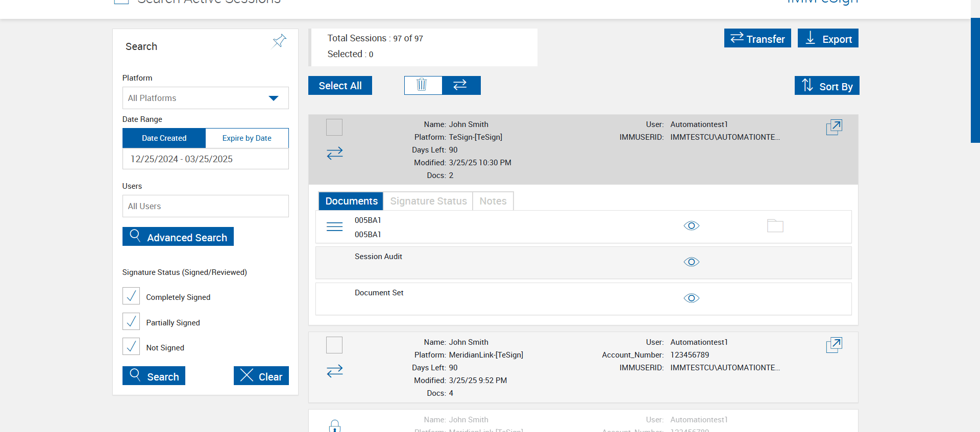Image resolution: width=980 pixels, height=432 pixels.
Task: Toggle Completely Signed checkbox
Action: [131, 296]
